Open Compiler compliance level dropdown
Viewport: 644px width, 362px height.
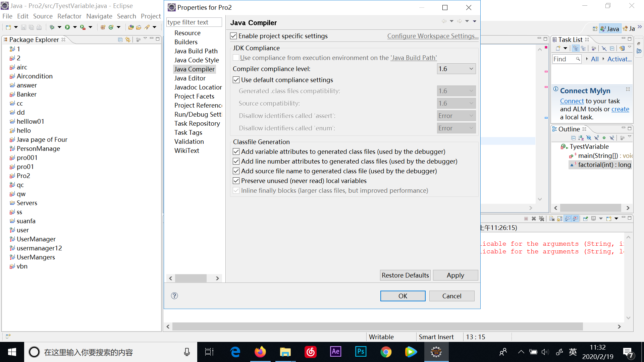[x=456, y=69]
